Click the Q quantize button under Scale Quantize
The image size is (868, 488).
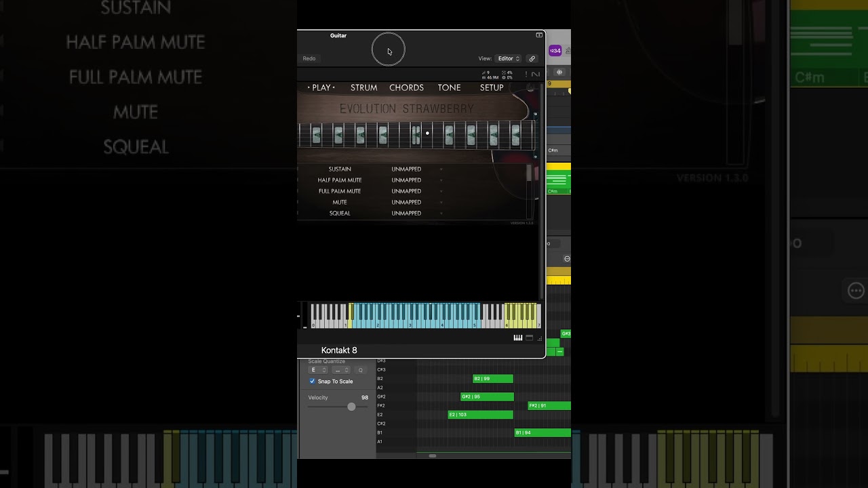pyautogui.click(x=361, y=370)
